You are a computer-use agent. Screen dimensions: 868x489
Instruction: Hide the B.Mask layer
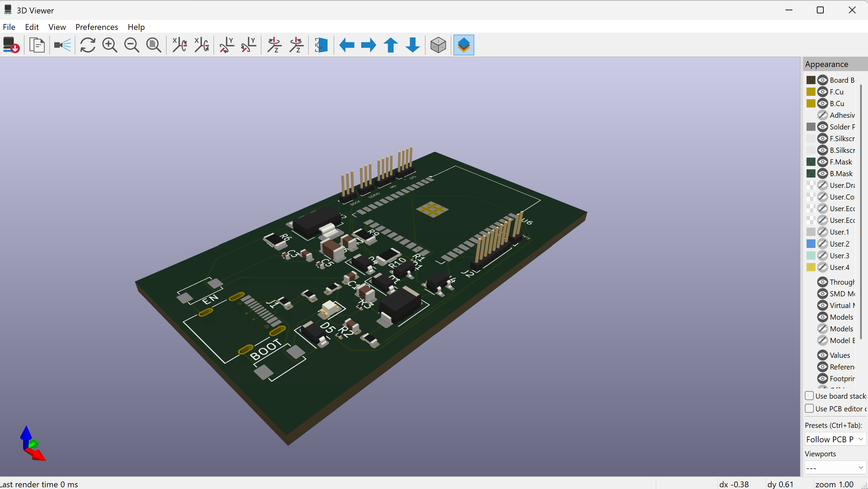point(823,173)
